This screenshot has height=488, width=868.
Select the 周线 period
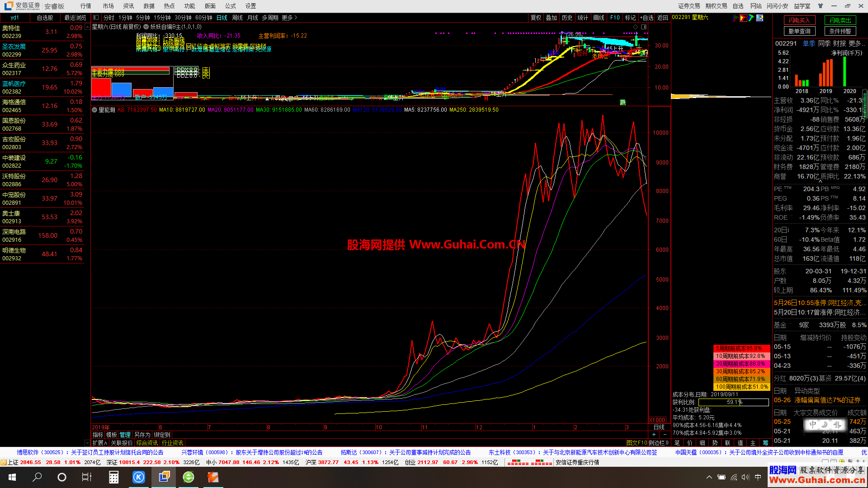237,18
